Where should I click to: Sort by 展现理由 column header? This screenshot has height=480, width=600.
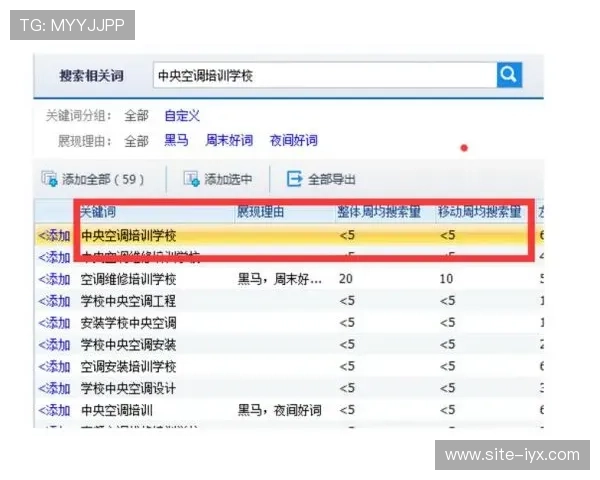point(261,212)
